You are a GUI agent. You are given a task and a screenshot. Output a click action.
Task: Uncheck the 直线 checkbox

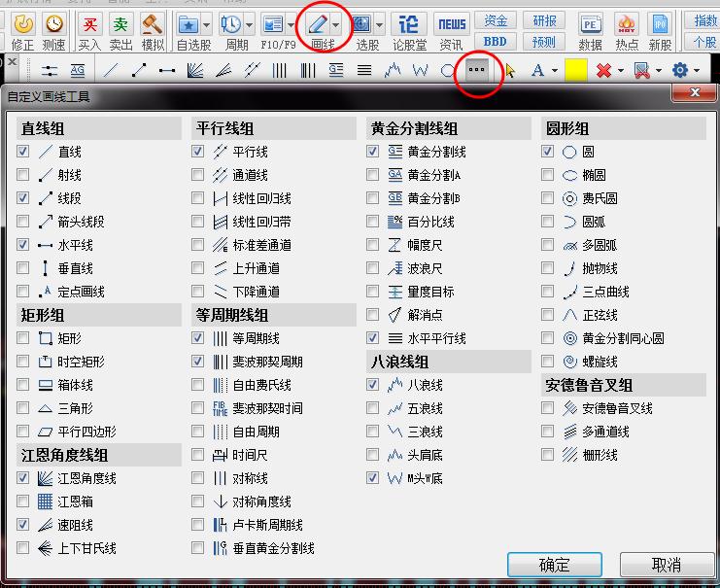[23, 152]
